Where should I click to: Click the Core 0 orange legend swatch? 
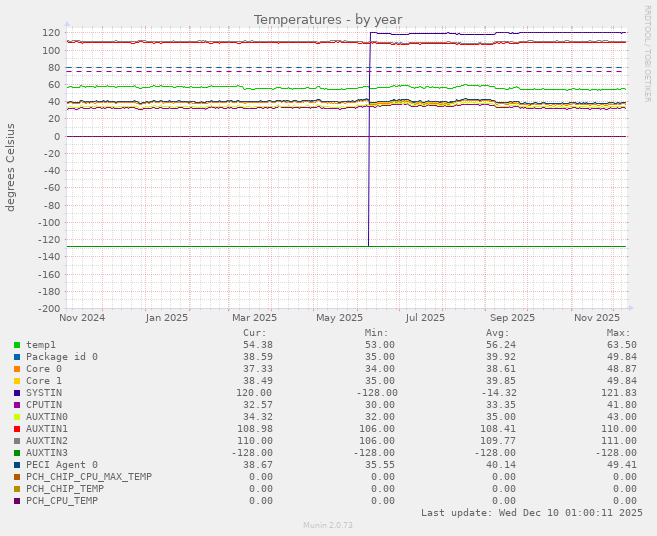point(17,369)
